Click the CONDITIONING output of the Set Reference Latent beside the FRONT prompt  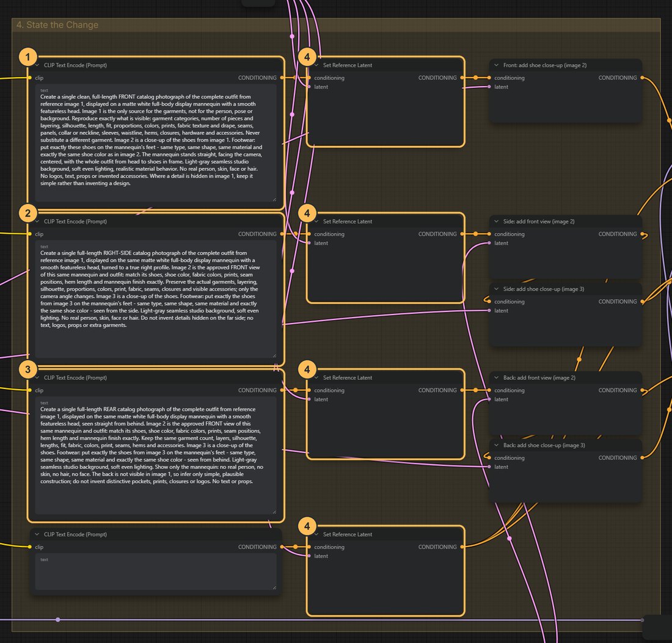(462, 78)
